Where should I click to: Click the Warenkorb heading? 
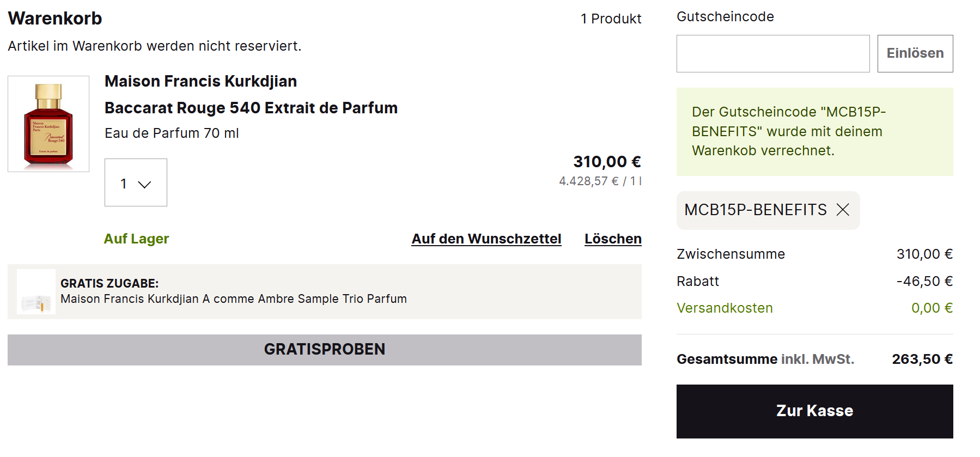click(55, 19)
